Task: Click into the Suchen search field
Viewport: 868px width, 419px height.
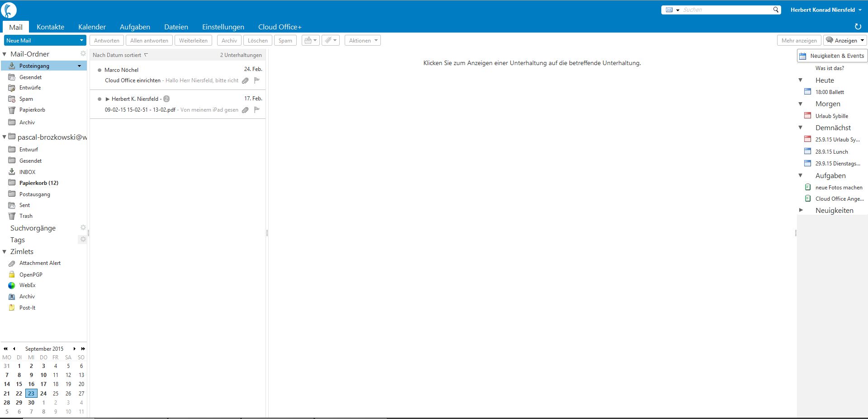Action: pyautogui.click(x=726, y=10)
